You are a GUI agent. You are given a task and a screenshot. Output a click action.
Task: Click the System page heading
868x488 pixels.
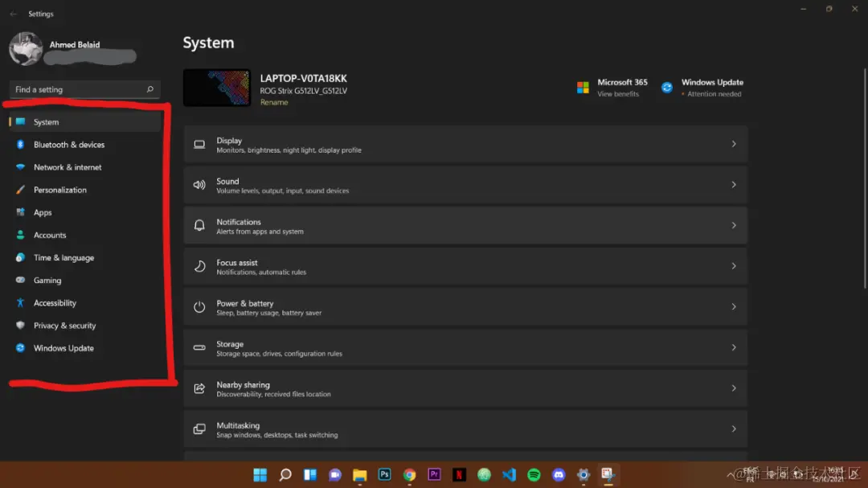209,43
